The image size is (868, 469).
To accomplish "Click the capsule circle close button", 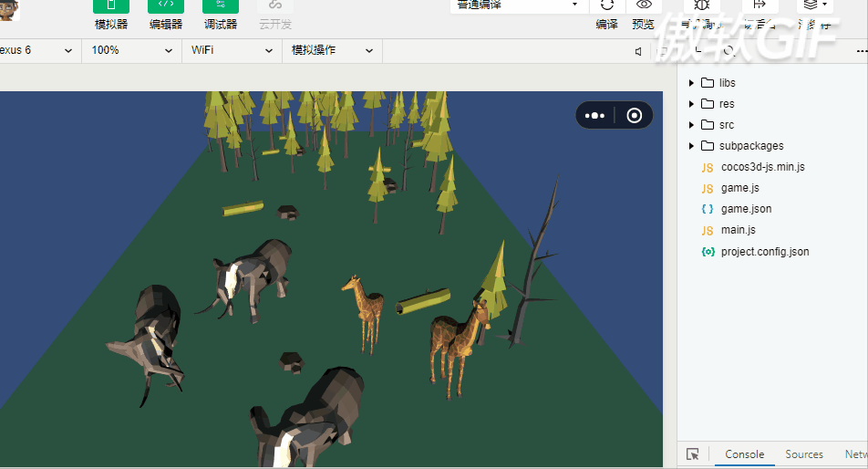I will tap(635, 115).
